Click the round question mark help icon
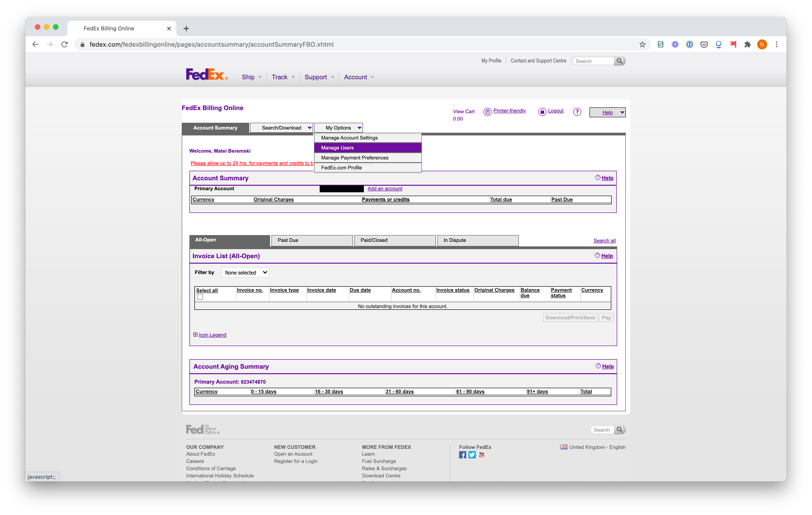 coord(577,112)
